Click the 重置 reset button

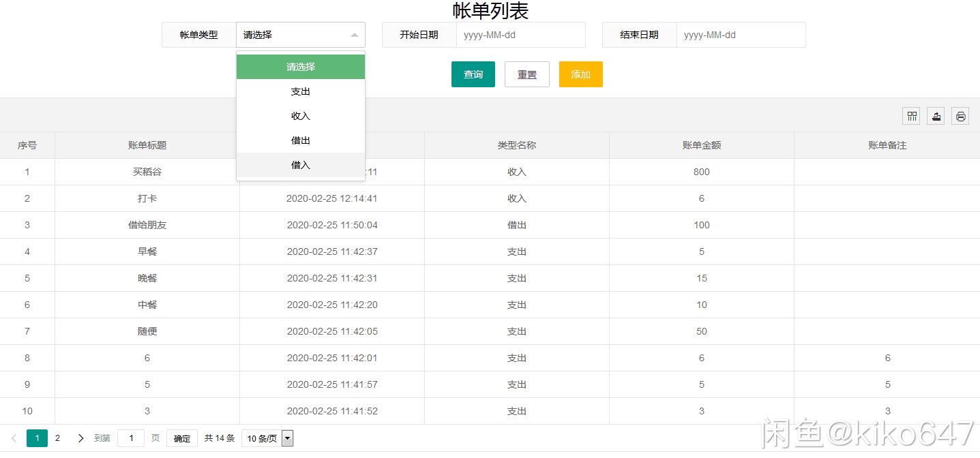point(526,74)
